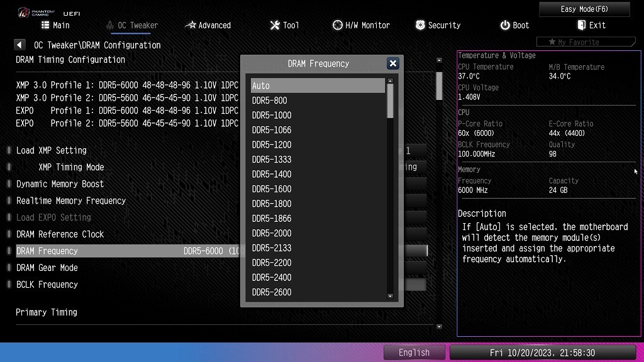644x362 pixels.
Task: Click the popup list scroll-up arrow
Action: tap(390, 81)
